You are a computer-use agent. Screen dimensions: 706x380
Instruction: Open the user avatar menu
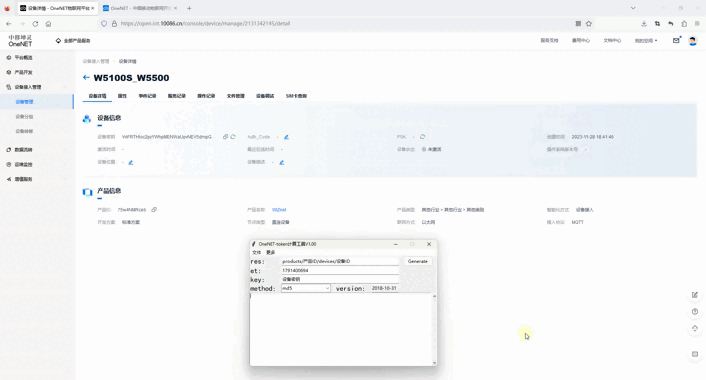692,41
